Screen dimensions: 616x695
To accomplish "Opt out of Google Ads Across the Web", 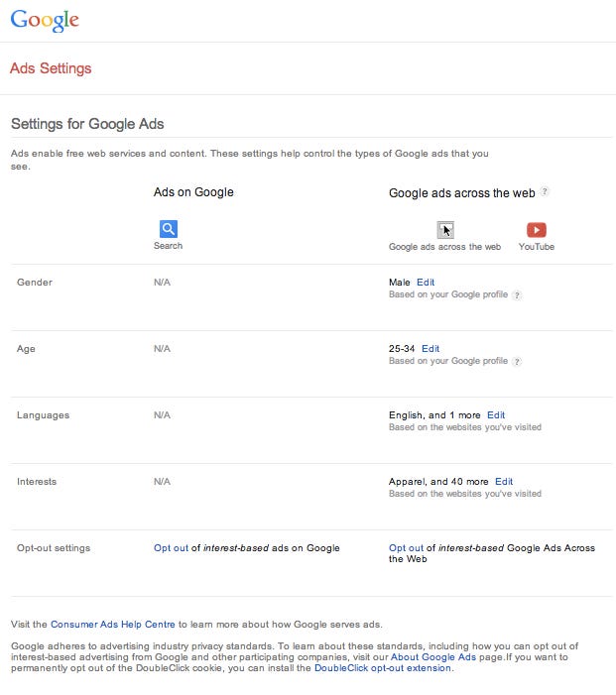I will tap(406, 548).
